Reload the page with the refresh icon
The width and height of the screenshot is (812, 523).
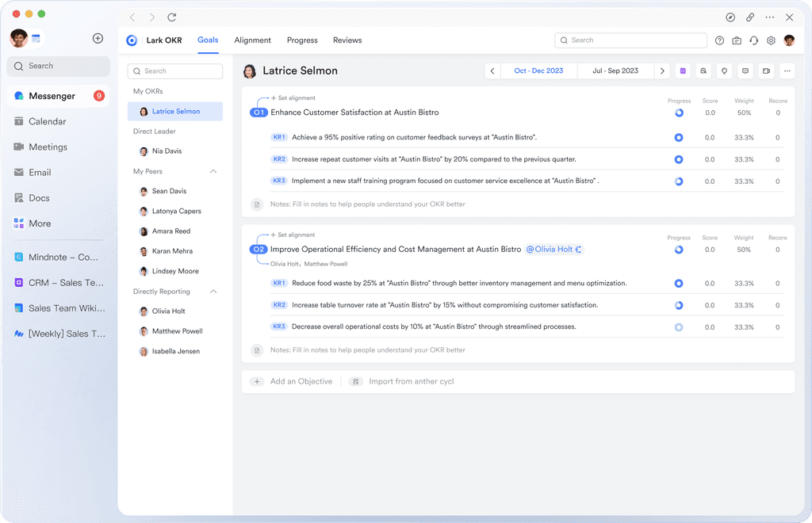tap(172, 17)
